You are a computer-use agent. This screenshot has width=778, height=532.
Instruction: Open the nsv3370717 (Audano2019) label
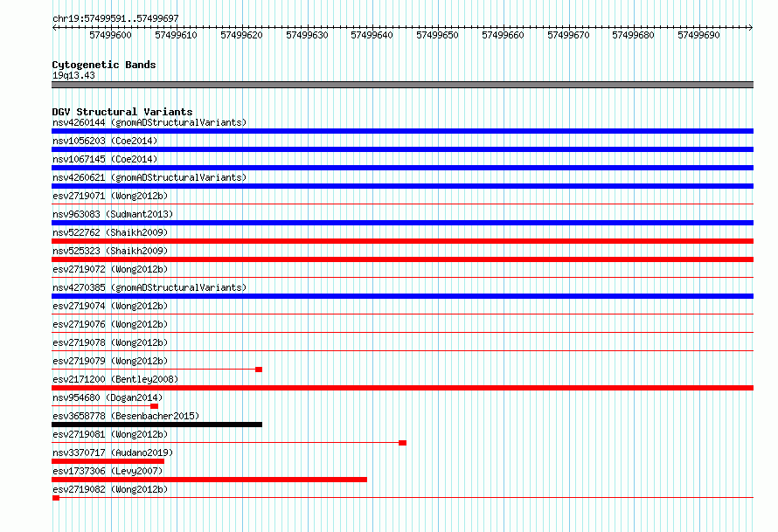point(113,453)
